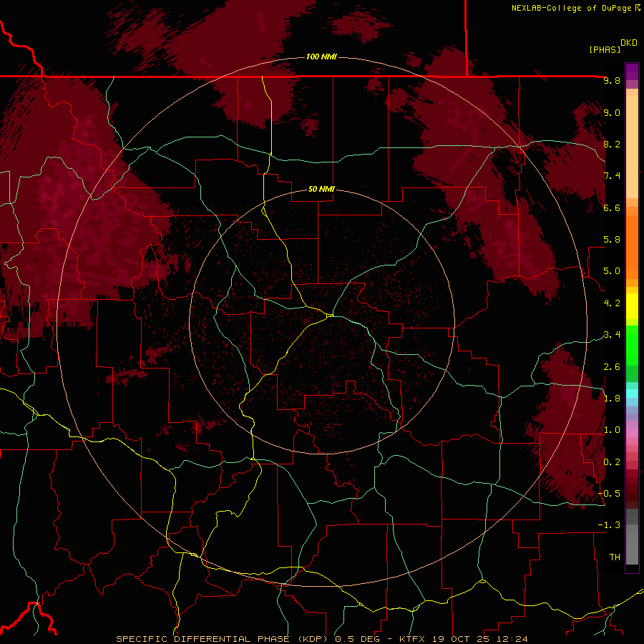Image resolution: width=644 pixels, height=644 pixels.
Task: Click the 3.4 scale value
Action: pyautogui.click(x=612, y=335)
